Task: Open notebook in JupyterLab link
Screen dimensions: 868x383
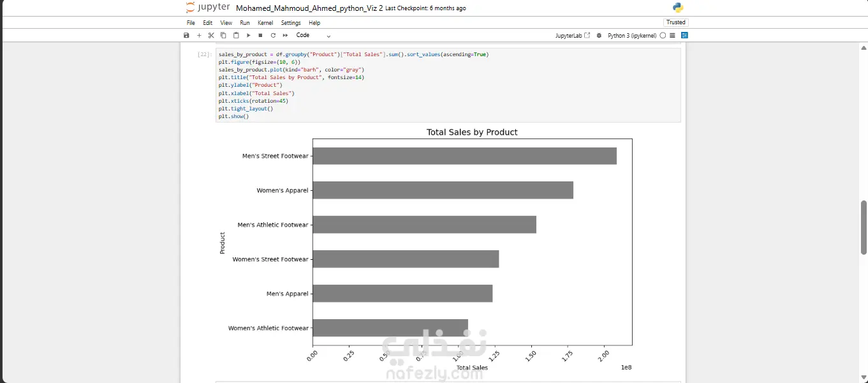Action: (573, 36)
